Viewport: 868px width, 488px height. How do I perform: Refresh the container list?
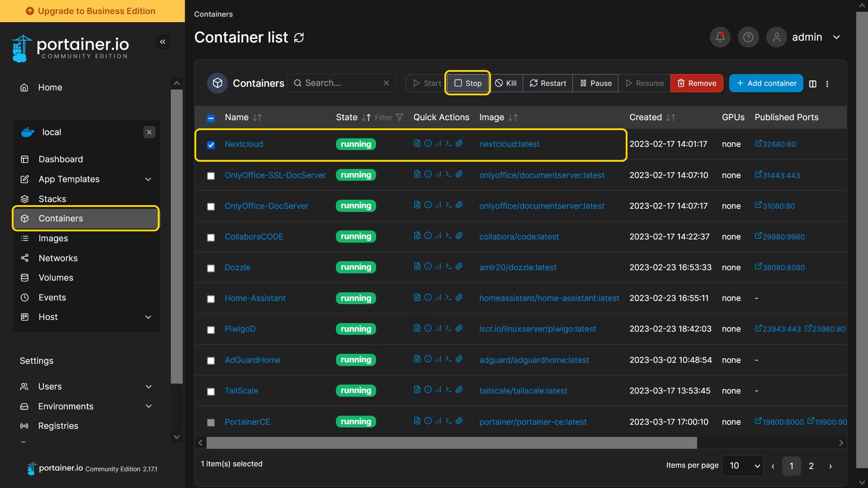pyautogui.click(x=299, y=38)
